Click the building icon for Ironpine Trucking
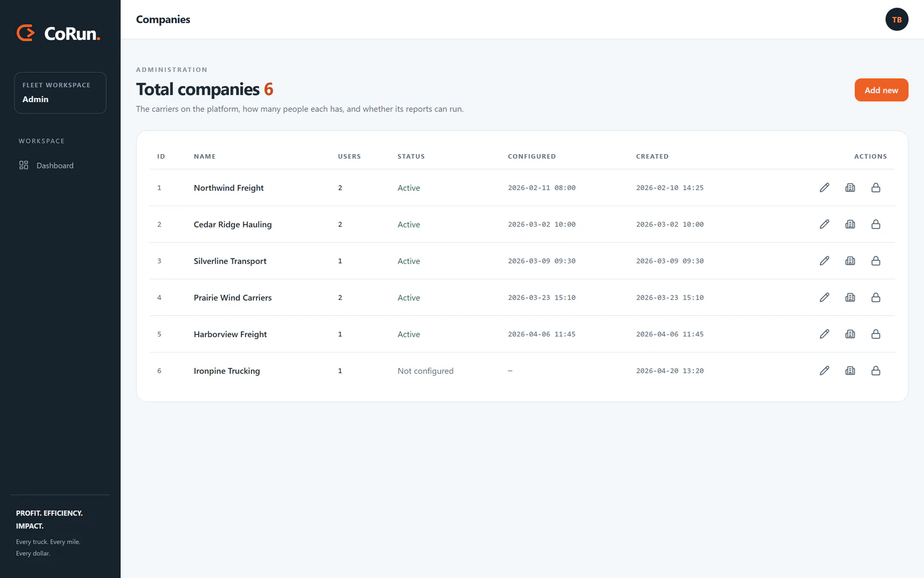This screenshot has width=924, height=578. pyautogui.click(x=850, y=371)
